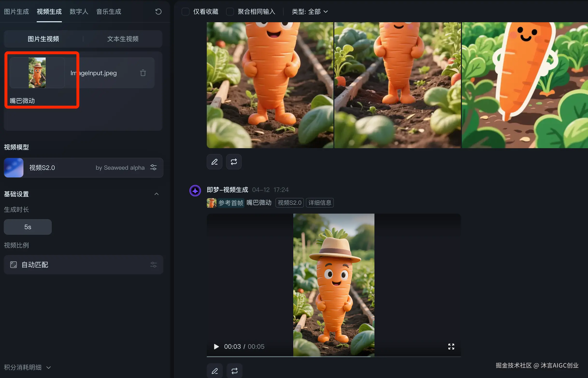
Task: Click the edit pencil icon below the video
Action: tap(215, 371)
